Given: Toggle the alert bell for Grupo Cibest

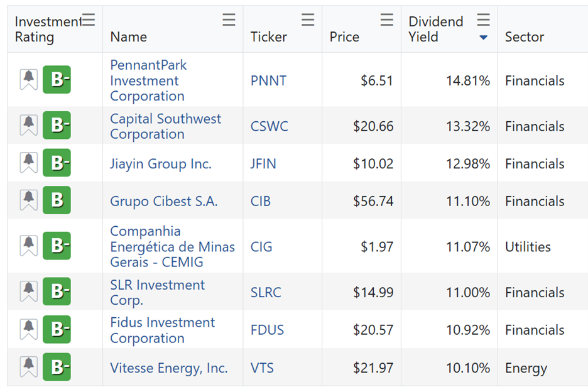Looking at the screenshot, I should point(29,200).
